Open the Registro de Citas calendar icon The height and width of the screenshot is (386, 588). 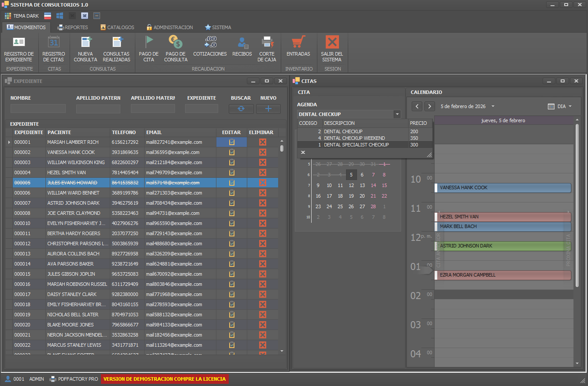[x=53, y=43]
